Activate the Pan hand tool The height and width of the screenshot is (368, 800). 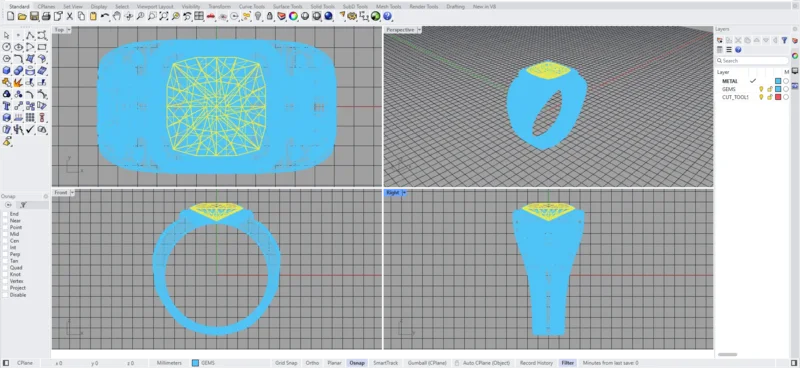click(x=116, y=16)
